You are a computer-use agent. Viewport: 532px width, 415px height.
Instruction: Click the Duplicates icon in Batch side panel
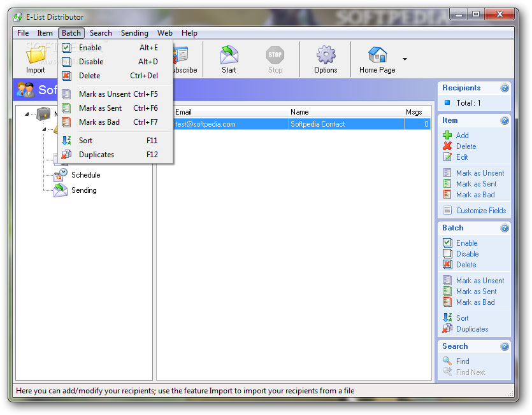pyautogui.click(x=447, y=328)
